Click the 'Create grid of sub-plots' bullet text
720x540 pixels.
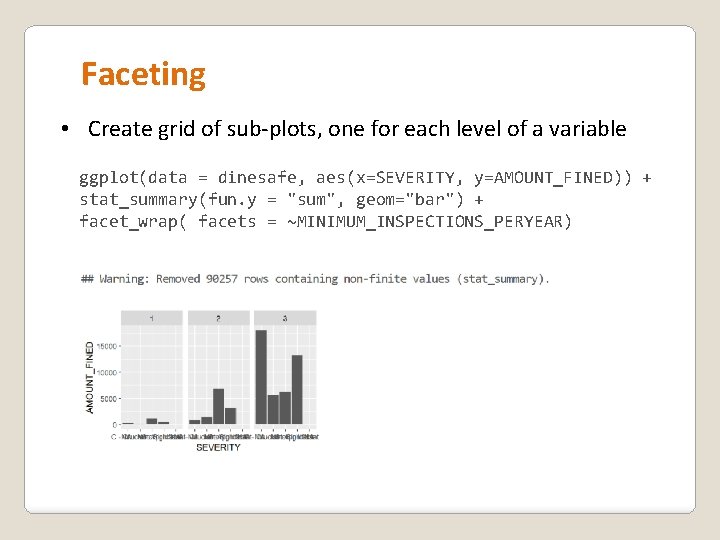tap(357, 129)
